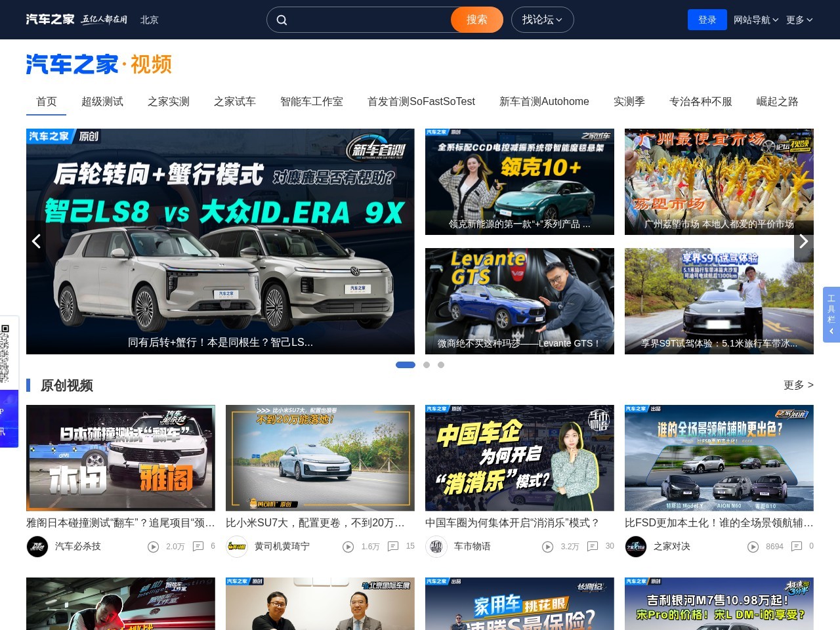840x630 pixels.
Task: Click comment icon beside count 30
Action: (x=593, y=546)
